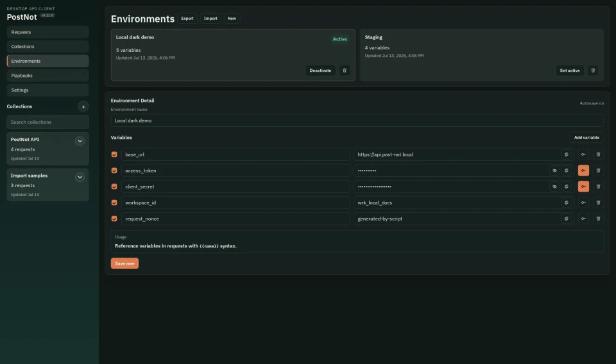Edit the request_nonce name field

235,219
